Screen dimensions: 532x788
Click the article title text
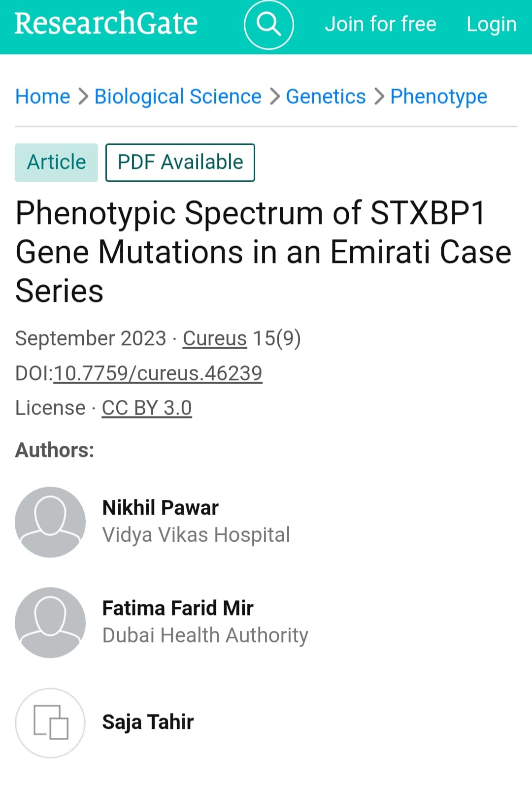pyautogui.click(x=264, y=252)
